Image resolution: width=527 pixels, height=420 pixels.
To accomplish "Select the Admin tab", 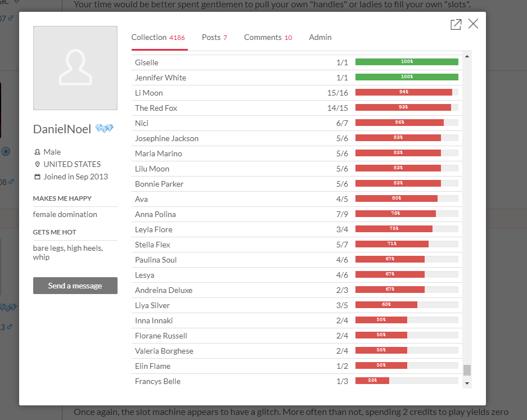I will coord(320,38).
